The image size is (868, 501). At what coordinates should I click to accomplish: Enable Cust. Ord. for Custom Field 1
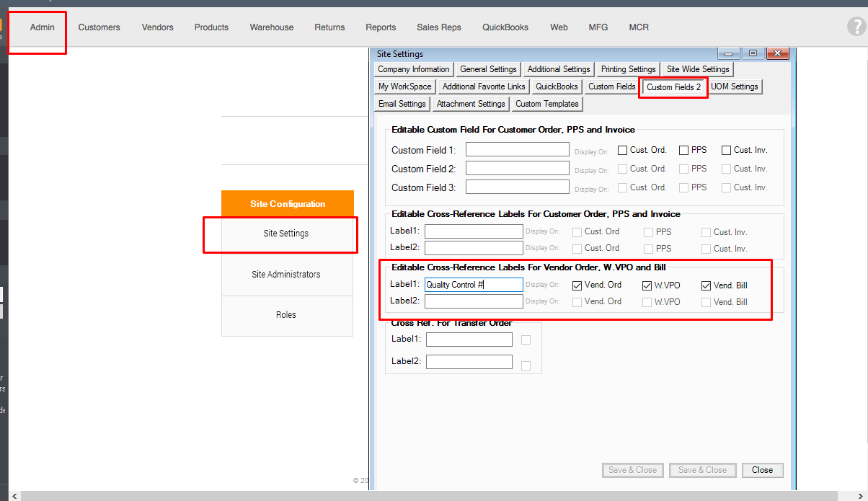(x=623, y=151)
